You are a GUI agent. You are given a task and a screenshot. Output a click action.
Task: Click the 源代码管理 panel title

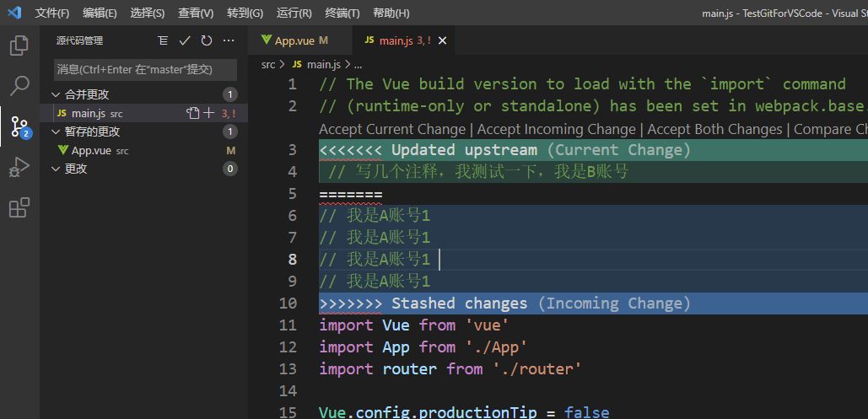coord(79,40)
